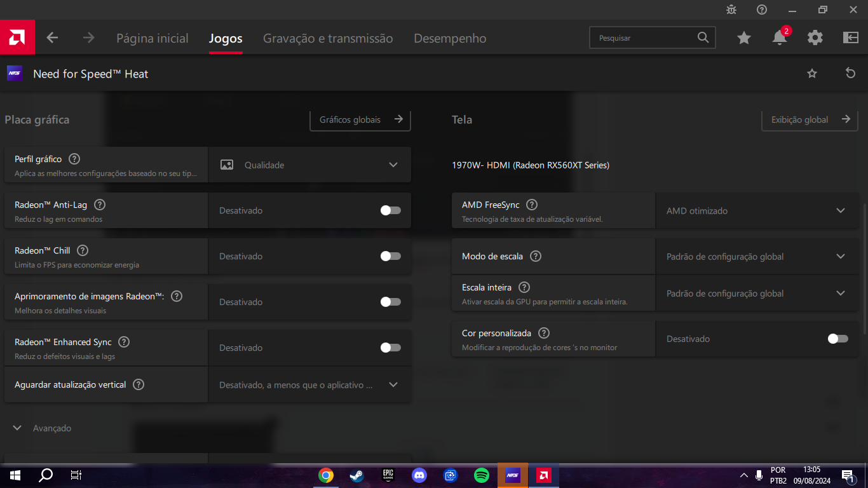Screen dimensions: 868x488
Task: Toggle the sidebar panel icon
Action: coord(851,38)
